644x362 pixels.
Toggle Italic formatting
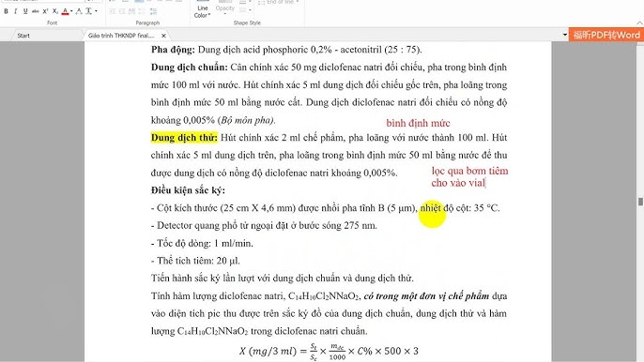point(15,11)
